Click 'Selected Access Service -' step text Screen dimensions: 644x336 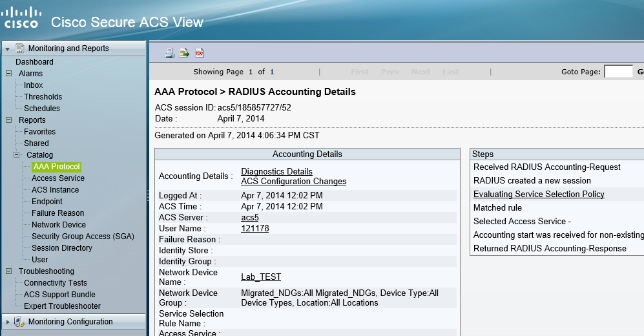coord(522,221)
